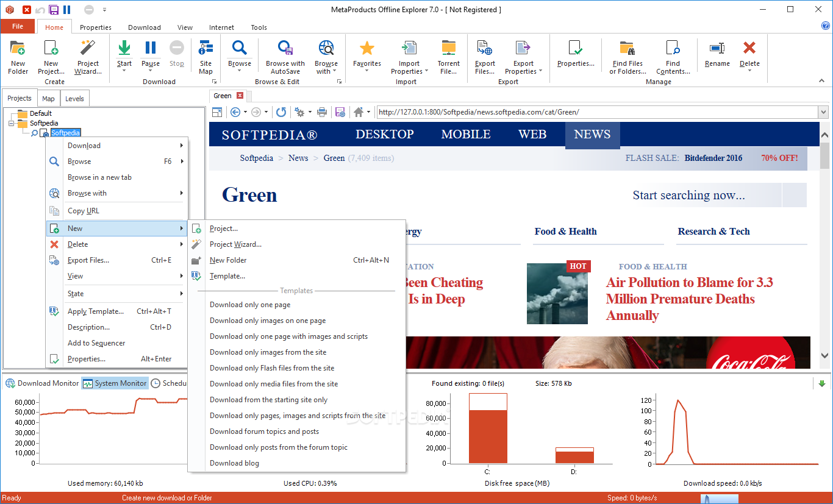
Task: Close the Green browser tab
Action: 240,96
